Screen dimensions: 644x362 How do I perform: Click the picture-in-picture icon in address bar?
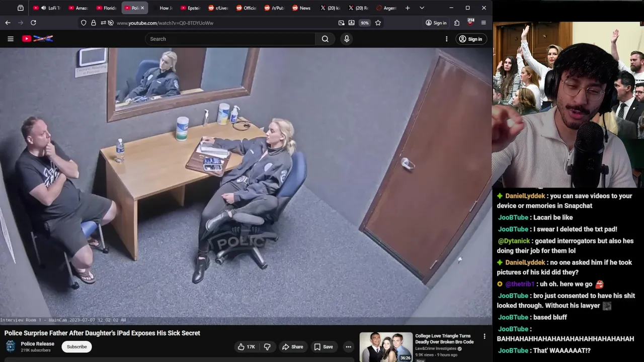pos(342,23)
